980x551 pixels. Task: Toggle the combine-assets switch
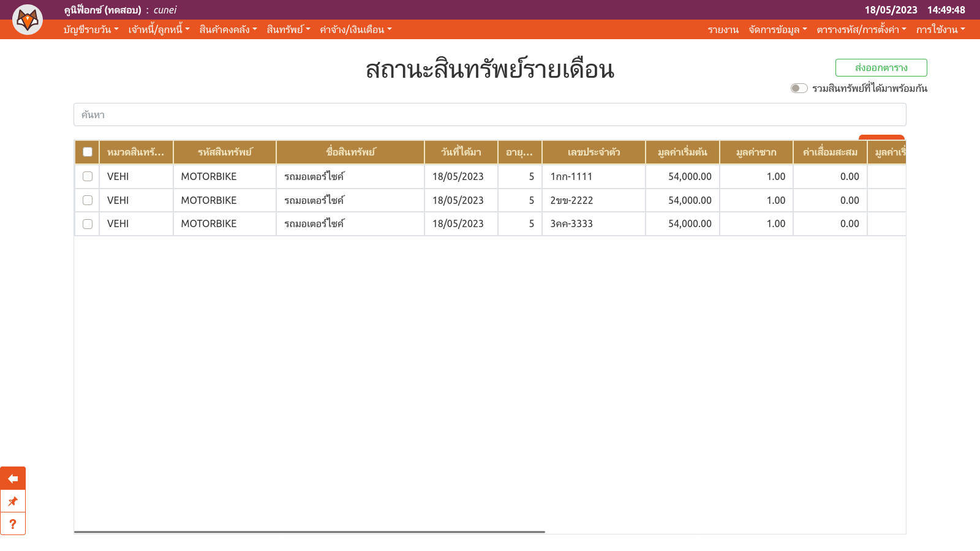pos(799,88)
